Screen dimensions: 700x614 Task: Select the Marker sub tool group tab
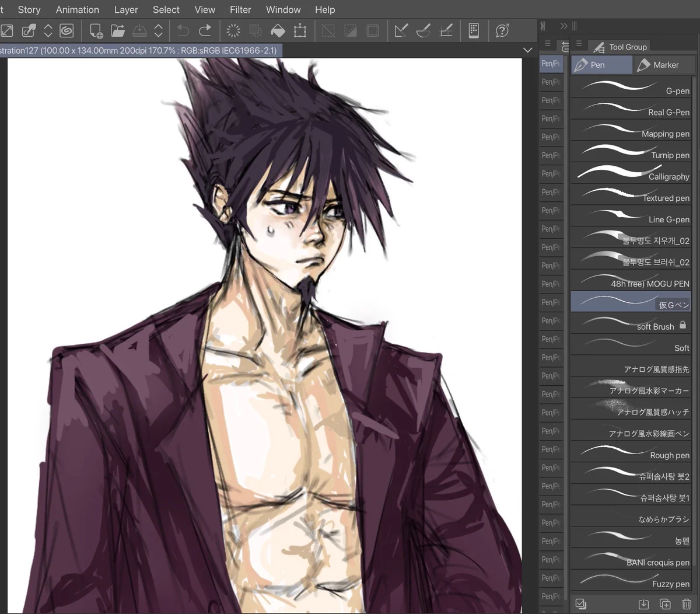coord(665,65)
